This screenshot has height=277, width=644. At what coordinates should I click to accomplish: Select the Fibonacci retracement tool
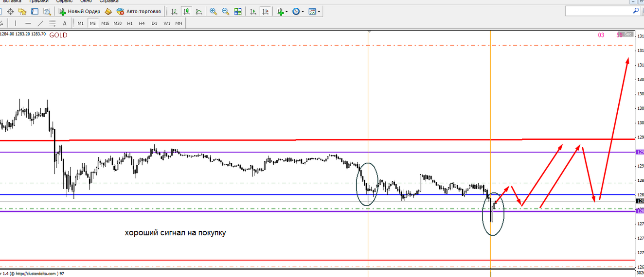[53, 23]
